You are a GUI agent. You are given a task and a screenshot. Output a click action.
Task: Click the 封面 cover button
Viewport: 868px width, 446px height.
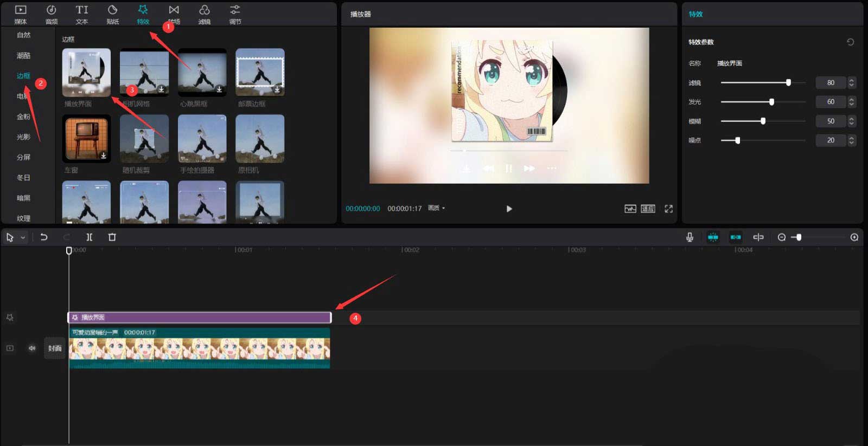click(55, 348)
